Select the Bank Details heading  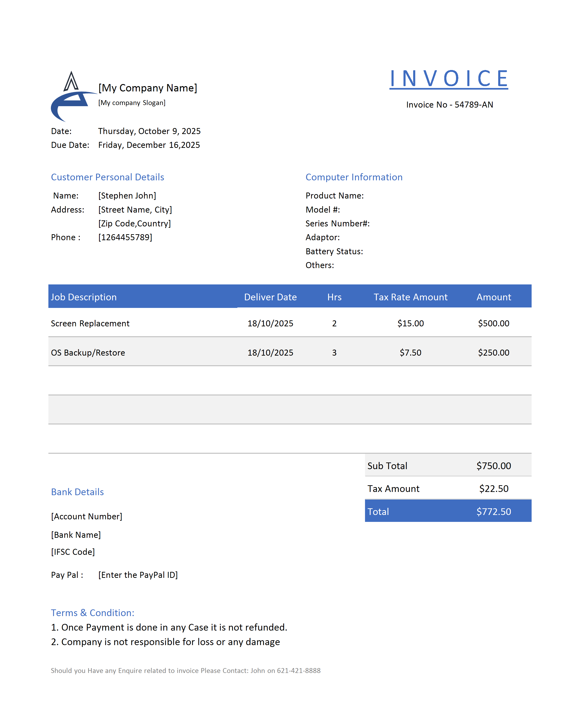77,492
